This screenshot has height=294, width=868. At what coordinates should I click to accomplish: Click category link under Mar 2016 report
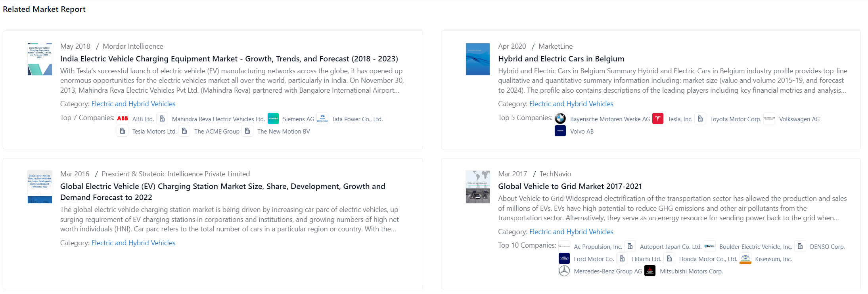coord(133,243)
